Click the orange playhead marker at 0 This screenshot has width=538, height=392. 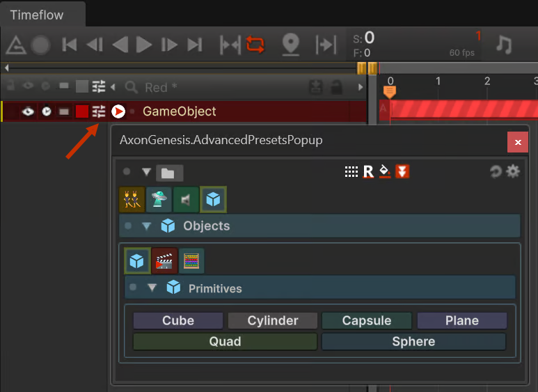(x=390, y=93)
